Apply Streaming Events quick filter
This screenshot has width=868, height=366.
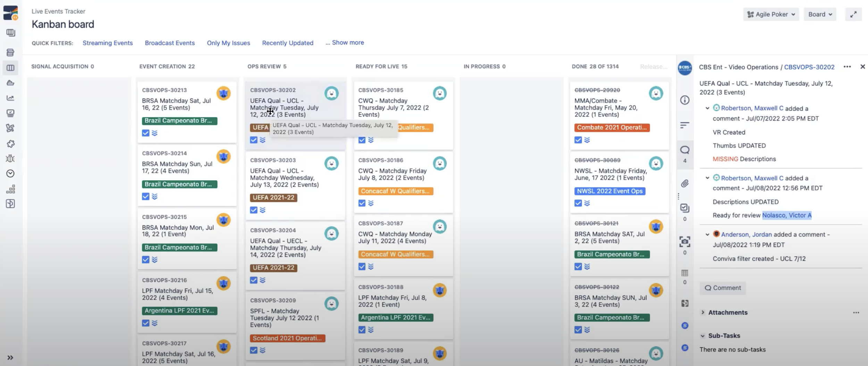(108, 43)
